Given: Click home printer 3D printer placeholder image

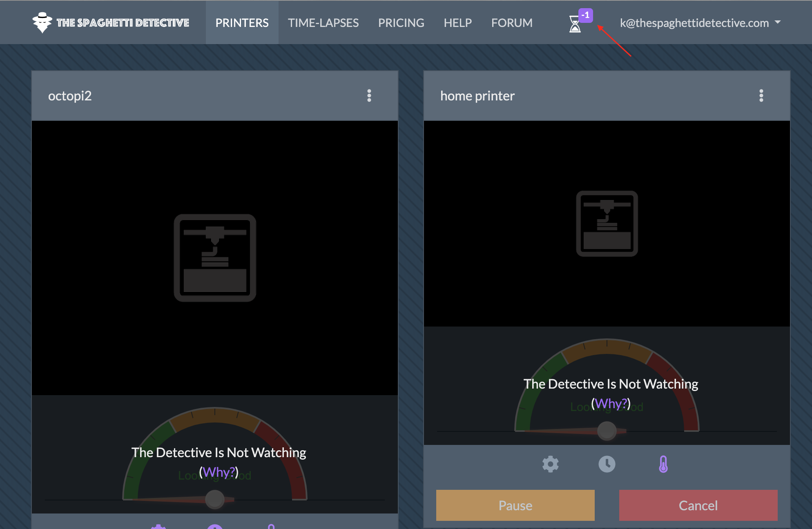Looking at the screenshot, I should click(x=607, y=224).
